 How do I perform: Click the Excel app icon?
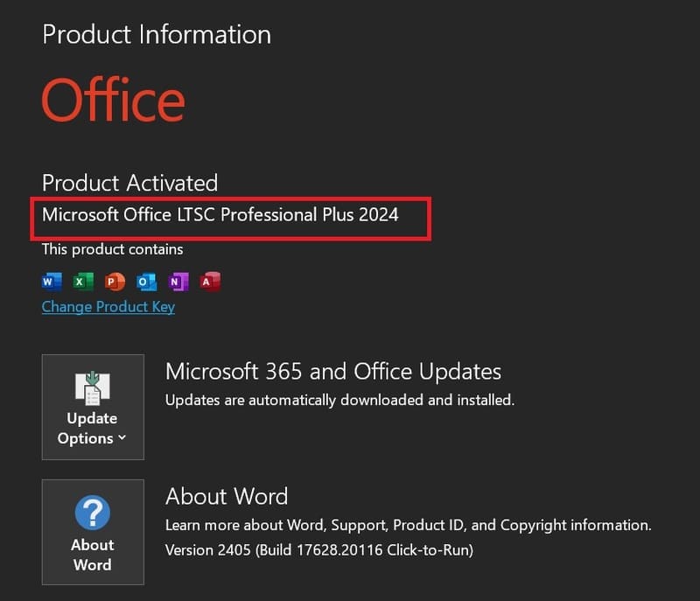[83, 282]
